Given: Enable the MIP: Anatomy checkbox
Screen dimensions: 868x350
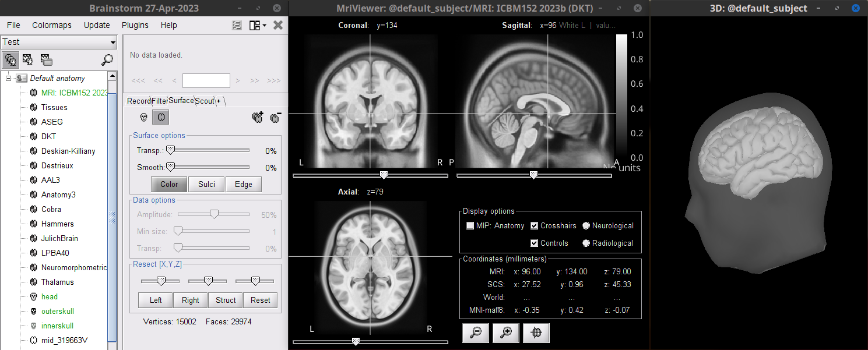Looking at the screenshot, I should 470,226.
